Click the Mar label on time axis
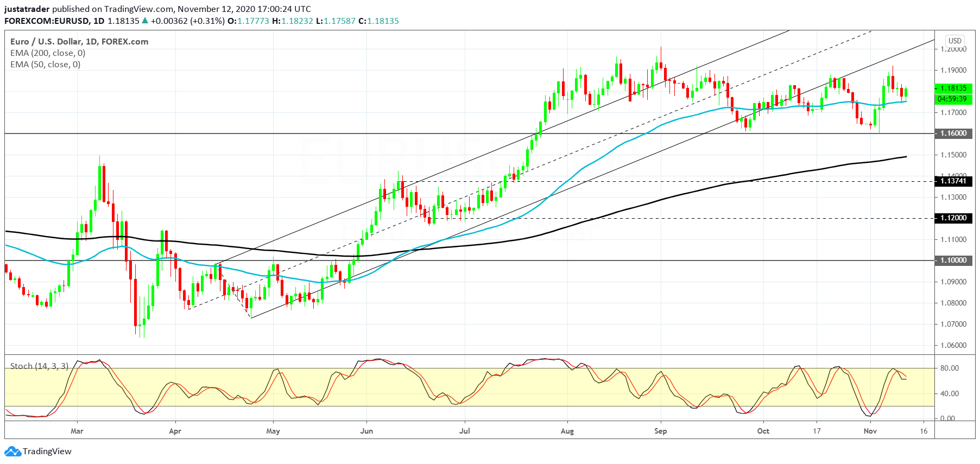 (x=77, y=431)
